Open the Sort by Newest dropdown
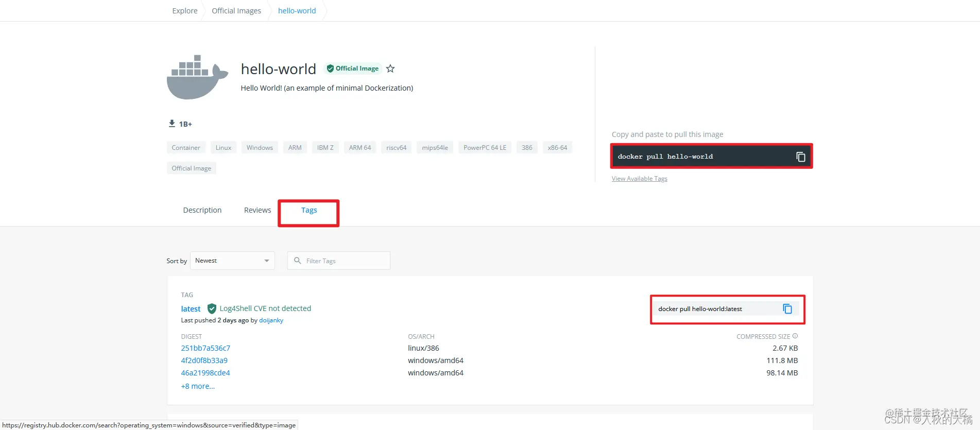The height and width of the screenshot is (430, 980). coord(232,261)
